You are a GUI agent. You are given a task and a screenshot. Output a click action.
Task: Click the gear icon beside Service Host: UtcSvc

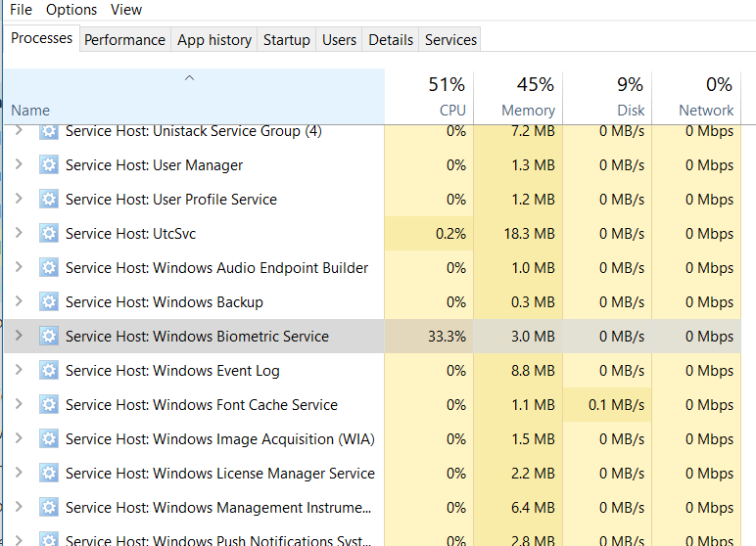[x=49, y=234]
